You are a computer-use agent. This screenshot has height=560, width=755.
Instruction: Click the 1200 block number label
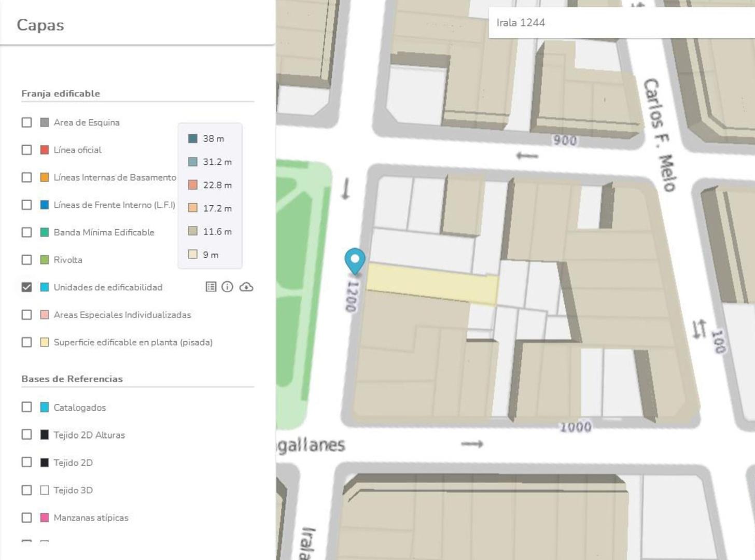(x=352, y=296)
